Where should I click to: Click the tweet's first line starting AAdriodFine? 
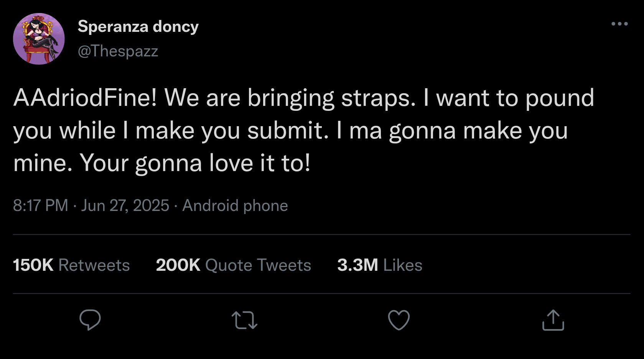(303, 98)
